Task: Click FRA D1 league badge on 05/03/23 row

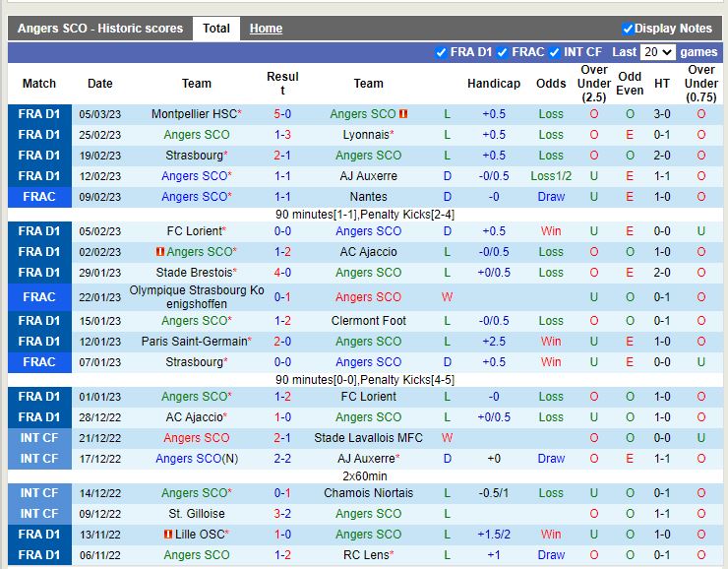Action: pos(39,114)
